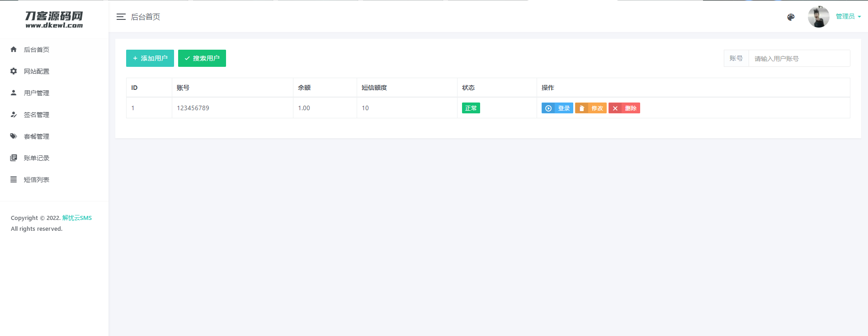Viewport: 868px width, 336px height.
Task: Click the 操作 column header
Action: click(x=548, y=88)
